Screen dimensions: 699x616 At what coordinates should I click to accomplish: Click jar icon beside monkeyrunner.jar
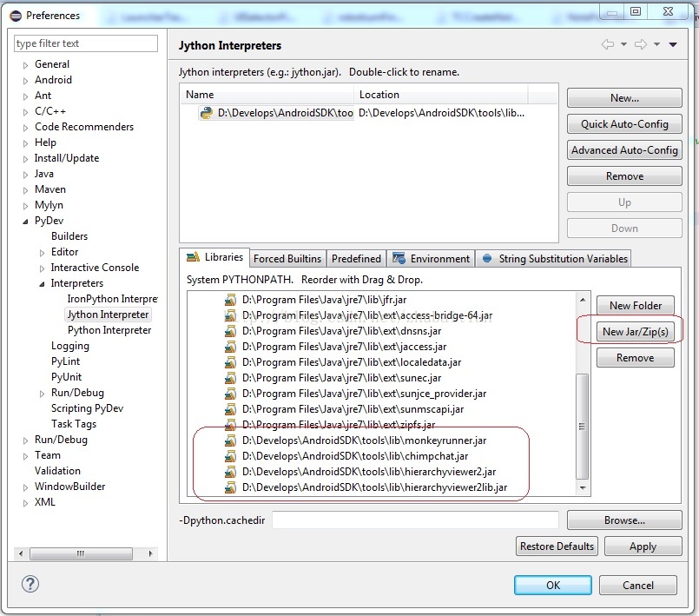230,440
